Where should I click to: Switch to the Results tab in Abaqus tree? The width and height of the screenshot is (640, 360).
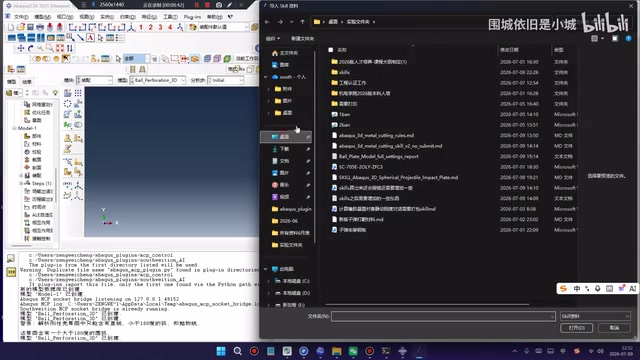27,82
